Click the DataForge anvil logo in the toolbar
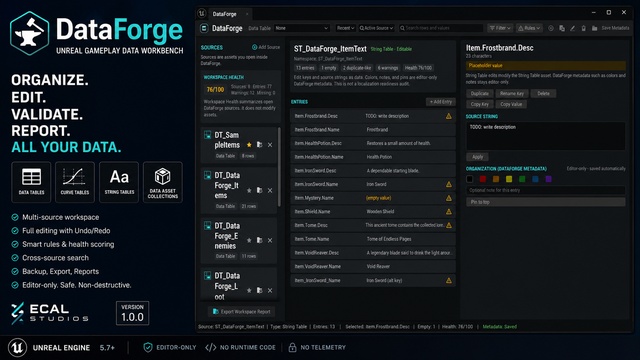Screen dimensions: 640x360 (x=204, y=28)
